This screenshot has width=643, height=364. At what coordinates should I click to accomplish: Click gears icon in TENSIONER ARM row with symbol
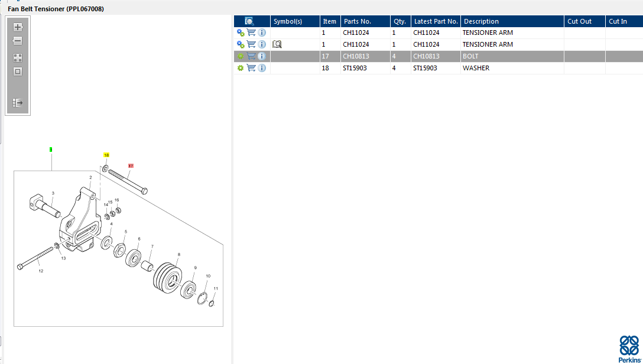(241, 44)
